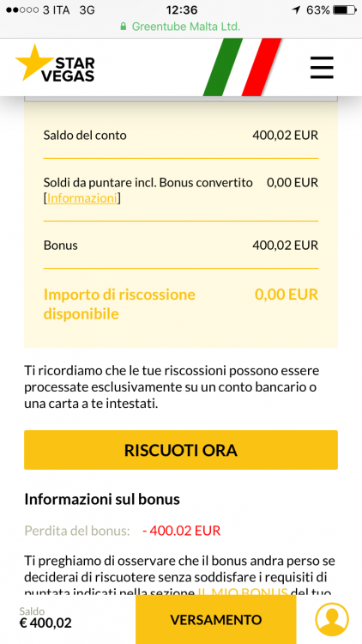Viewport: 362px width, 644px height.
Task: Tap Importo di riscossione disponibile heading
Action: [119, 304]
